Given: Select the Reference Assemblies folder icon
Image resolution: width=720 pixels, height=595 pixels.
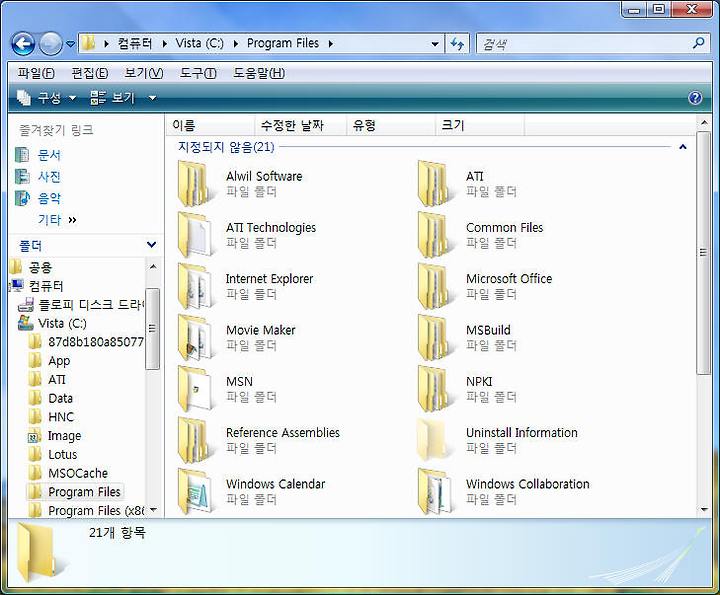Looking at the screenshot, I should point(196,440).
